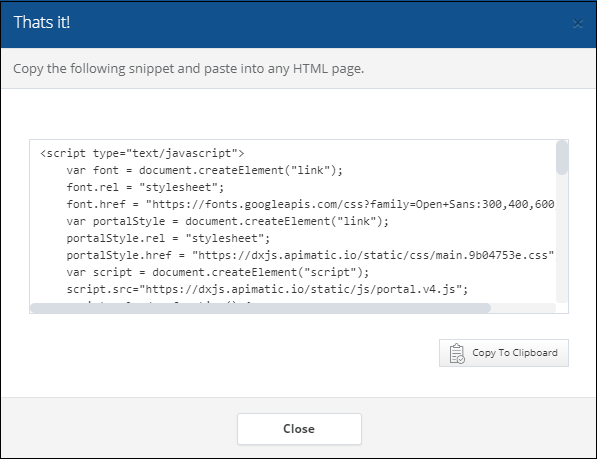Click the portalStyle.rel = "stylesheet" line
Image resolution: width=597 pixels, height=459 pixels.
(x=168, y=238)
